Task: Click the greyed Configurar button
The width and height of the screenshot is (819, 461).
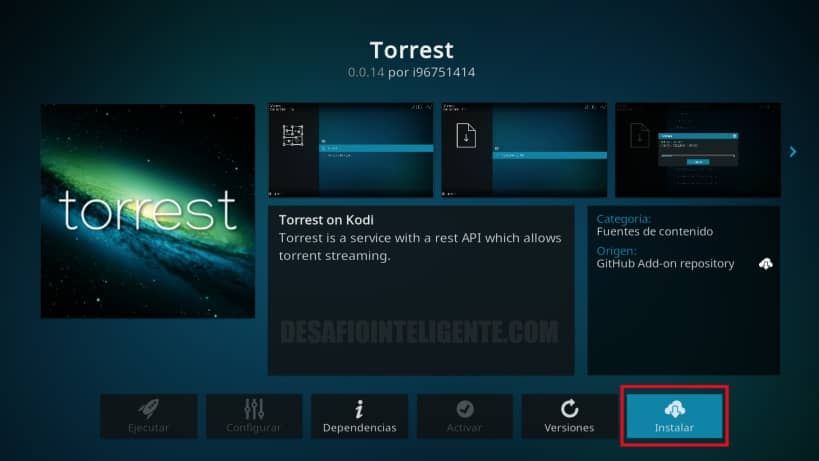Action: 254,416
